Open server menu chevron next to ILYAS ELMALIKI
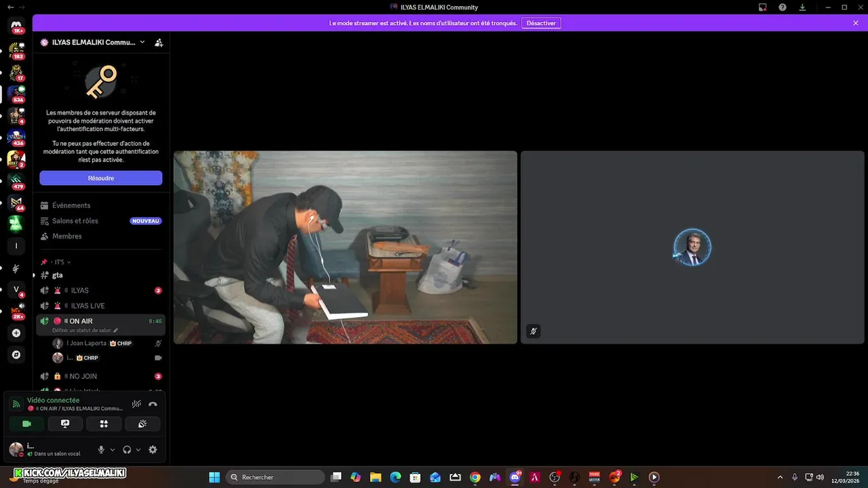Image resolution: width=868 pixels, height=488 pixels. [142, 42]
